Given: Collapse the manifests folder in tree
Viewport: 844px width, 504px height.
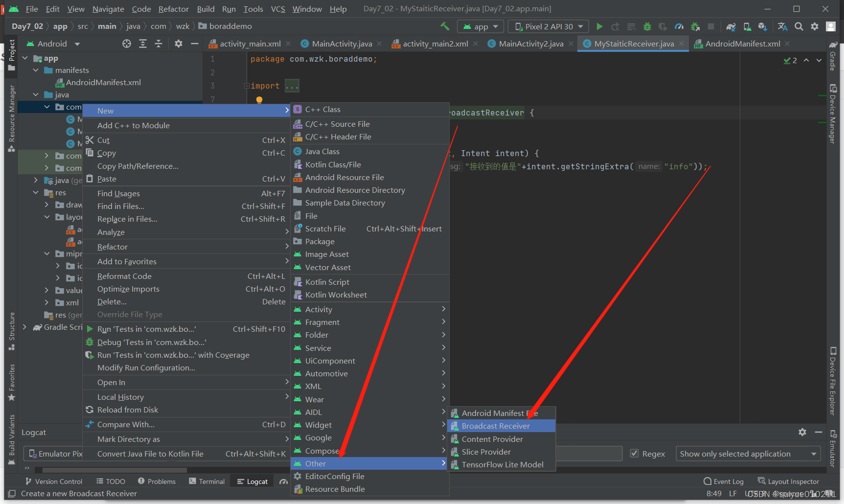Looking at the screenshot, I should pos(36,70).
